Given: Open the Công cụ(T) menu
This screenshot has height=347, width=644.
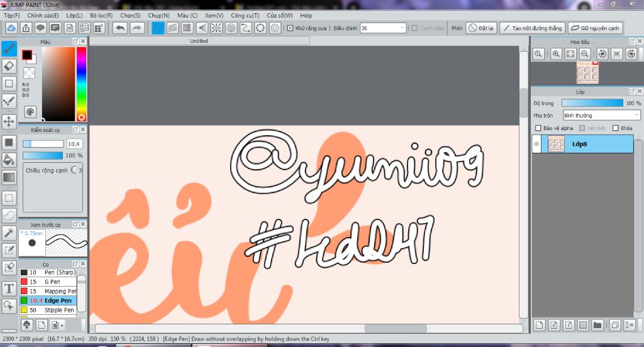Looking at the screenshot, I should tap(245, 15).
